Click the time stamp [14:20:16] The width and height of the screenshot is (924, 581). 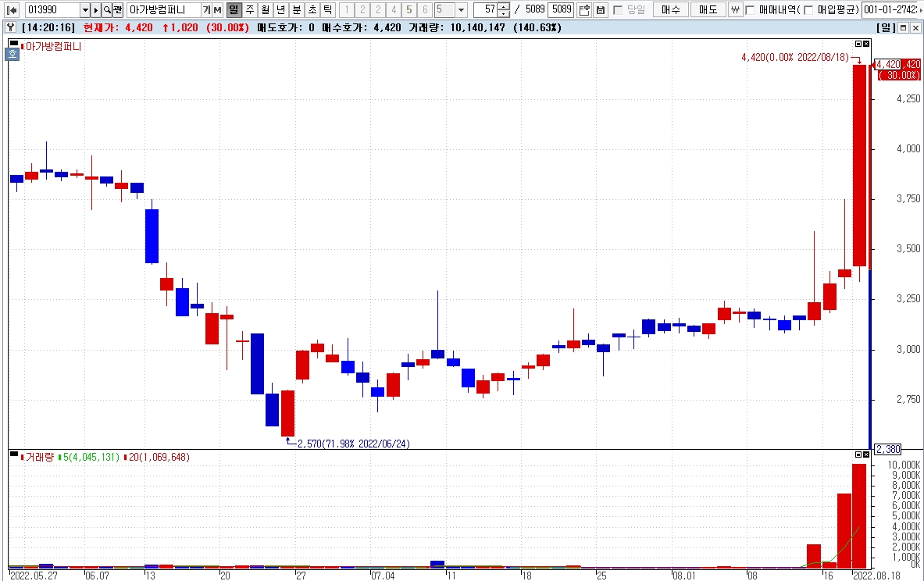[x=48, y=27]
